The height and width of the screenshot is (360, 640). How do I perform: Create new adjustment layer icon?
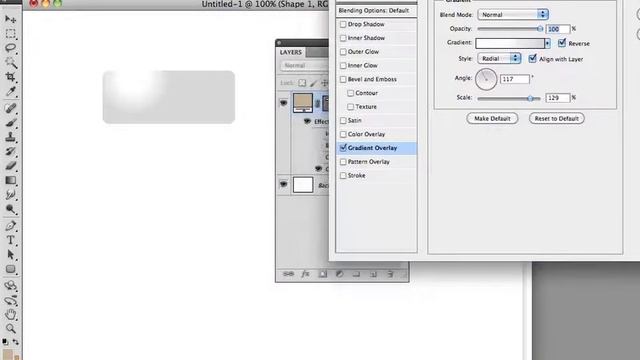tap(339, 274)
